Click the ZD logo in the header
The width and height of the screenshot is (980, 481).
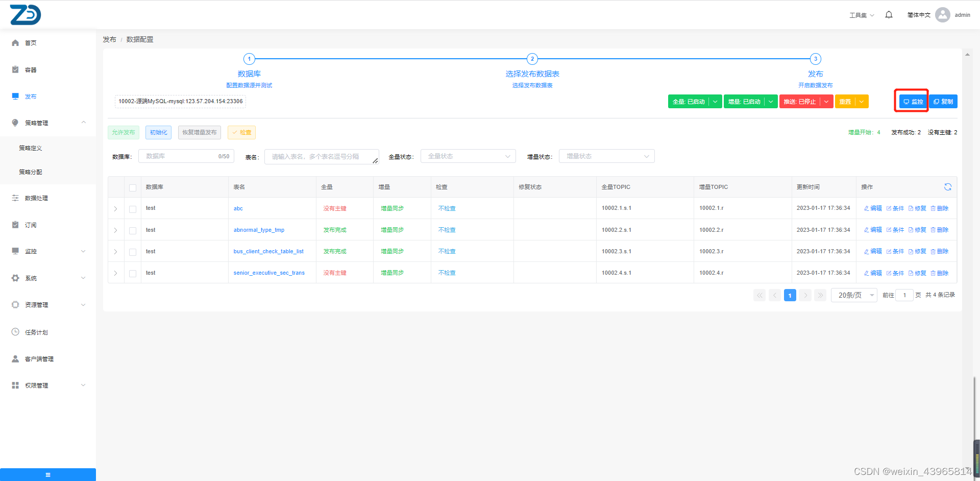click(x=26, y=15)
